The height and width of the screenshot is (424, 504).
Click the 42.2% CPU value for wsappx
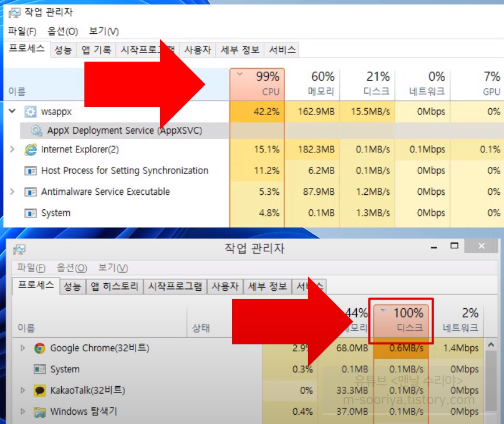pos(267,112)
